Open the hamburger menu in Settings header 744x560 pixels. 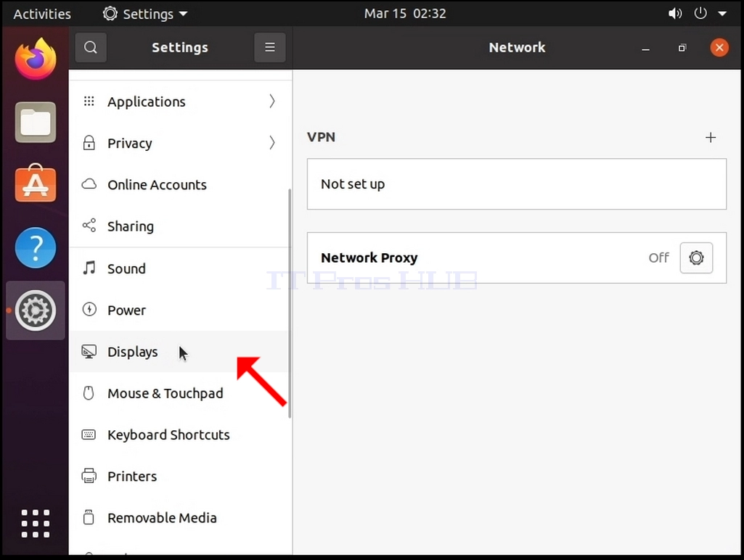pyautogui.click(x=269, y=47)
